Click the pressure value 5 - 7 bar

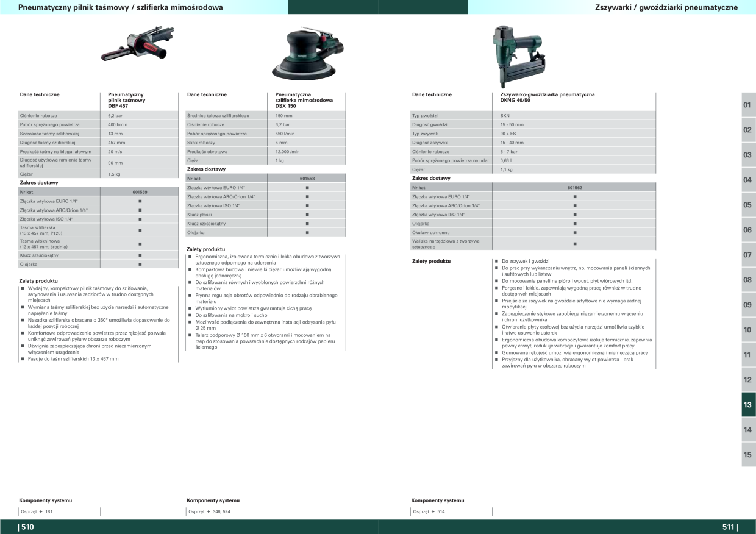(508, 152)
